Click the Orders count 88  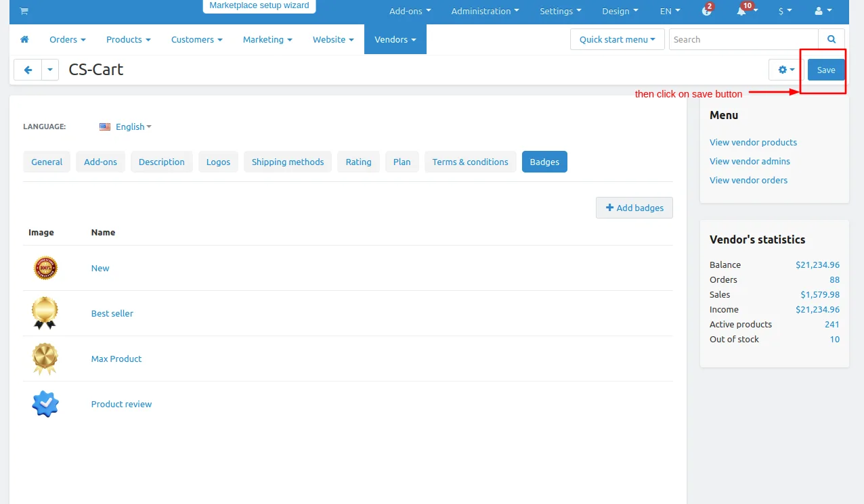click(x=834, y=279)
